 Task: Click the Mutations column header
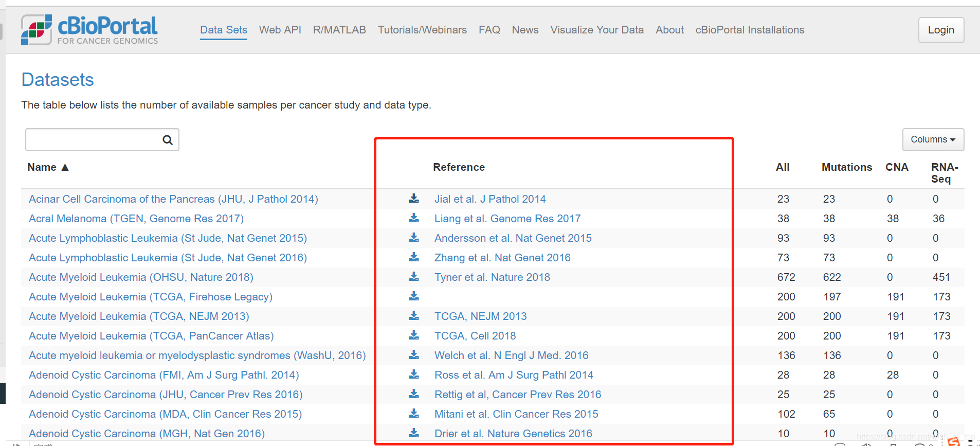[847, 167]
